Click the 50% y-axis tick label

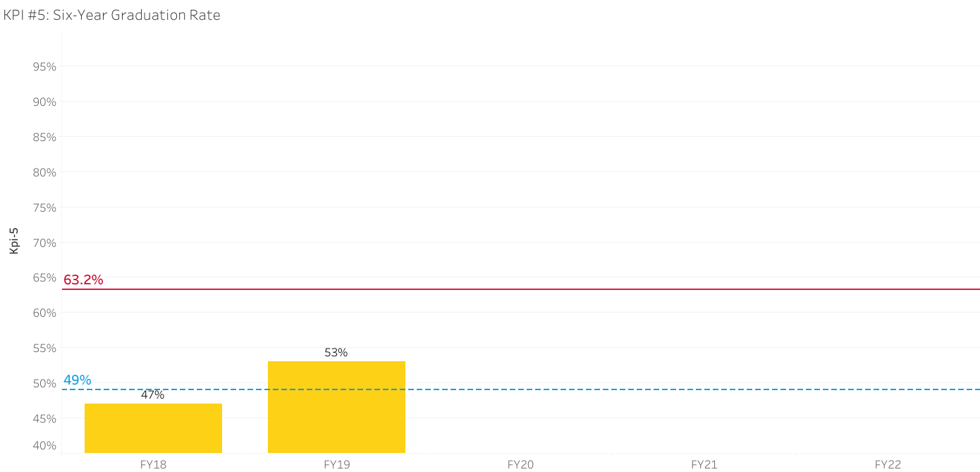click(x=44, y=383)
